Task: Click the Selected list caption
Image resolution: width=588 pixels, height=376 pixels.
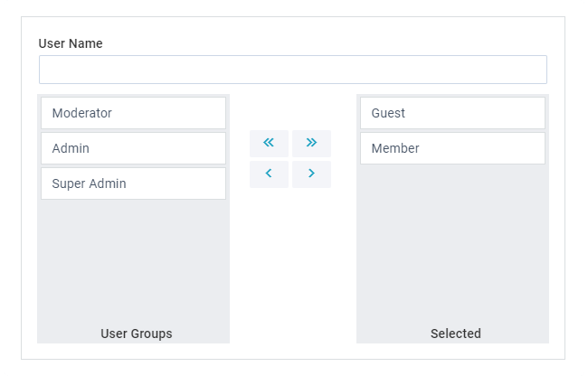Action: (456, 334)
